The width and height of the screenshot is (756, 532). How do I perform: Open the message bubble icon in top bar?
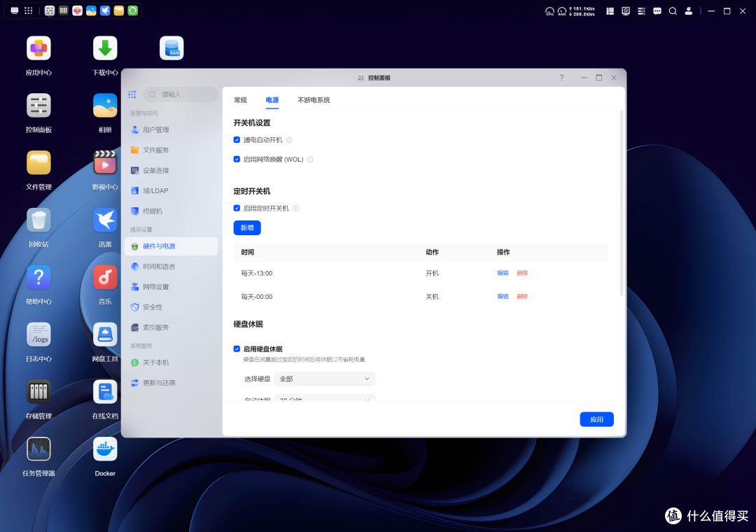(x=657, y=11)
